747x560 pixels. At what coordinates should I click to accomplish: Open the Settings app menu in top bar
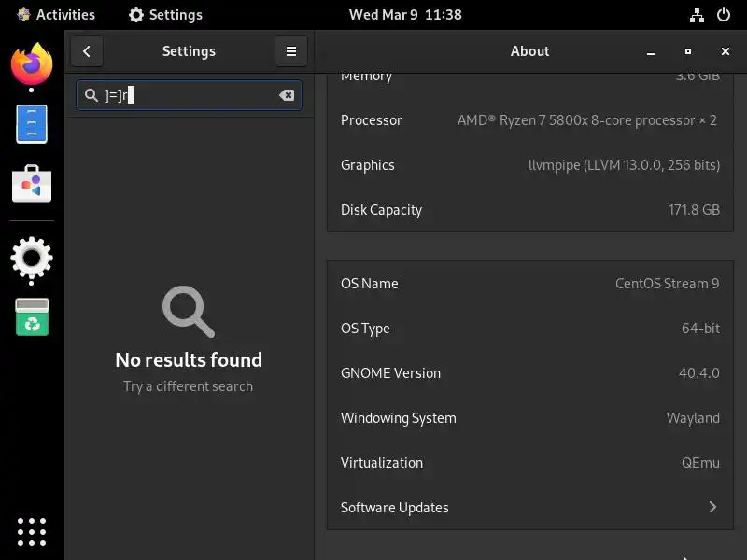coord(166,15)
